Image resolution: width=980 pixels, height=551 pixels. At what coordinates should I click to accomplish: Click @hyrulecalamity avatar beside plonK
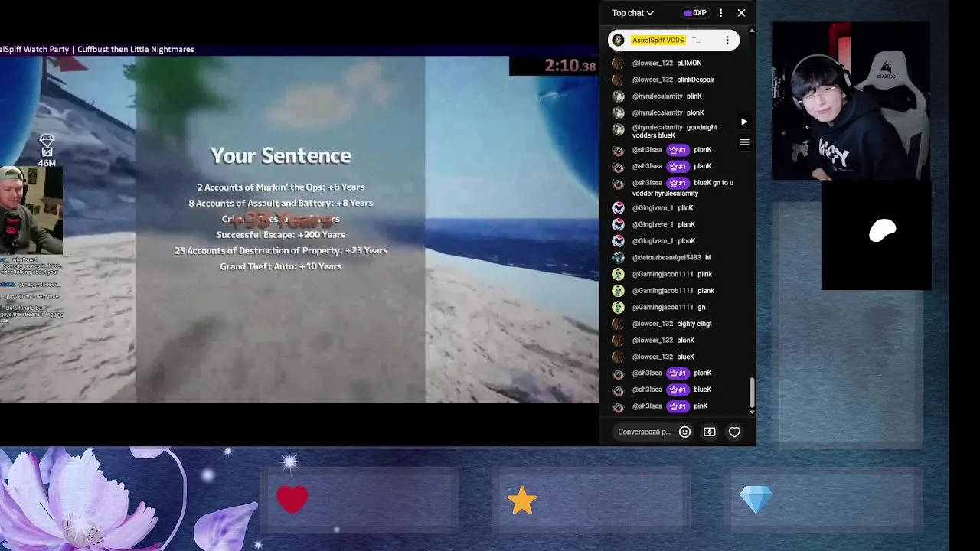click(618, 112)
